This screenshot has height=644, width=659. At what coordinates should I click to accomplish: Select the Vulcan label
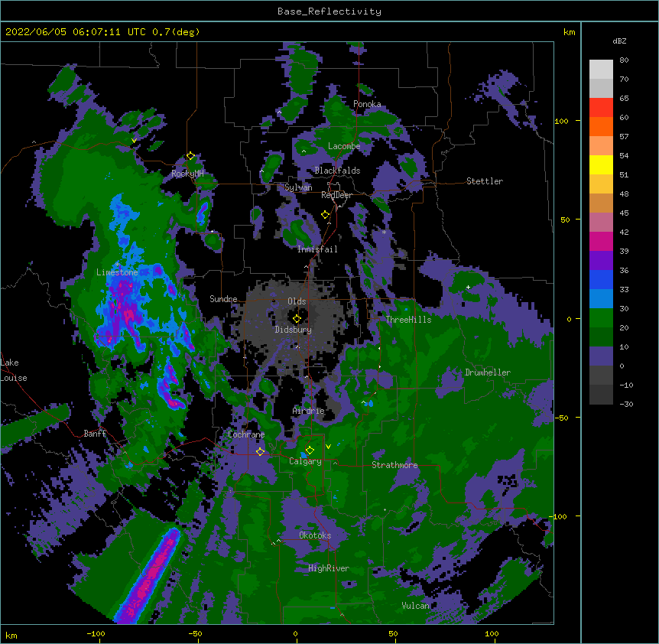tap(416, 606)
